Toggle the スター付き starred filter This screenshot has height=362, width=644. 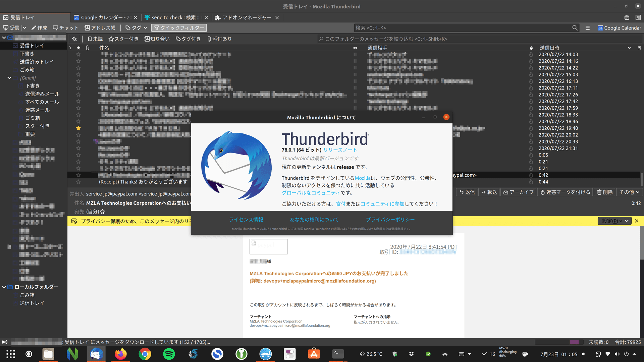click(123, 39)
